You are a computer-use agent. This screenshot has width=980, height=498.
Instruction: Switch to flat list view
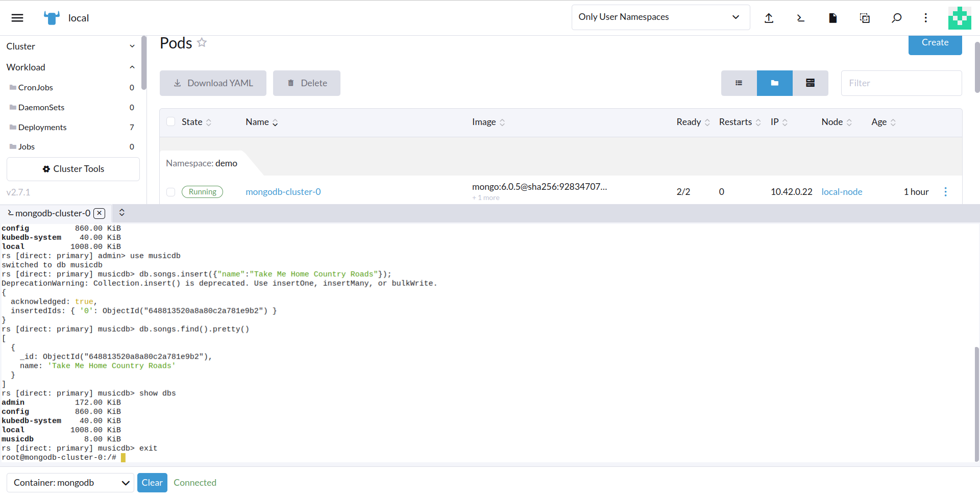(739, 83)
